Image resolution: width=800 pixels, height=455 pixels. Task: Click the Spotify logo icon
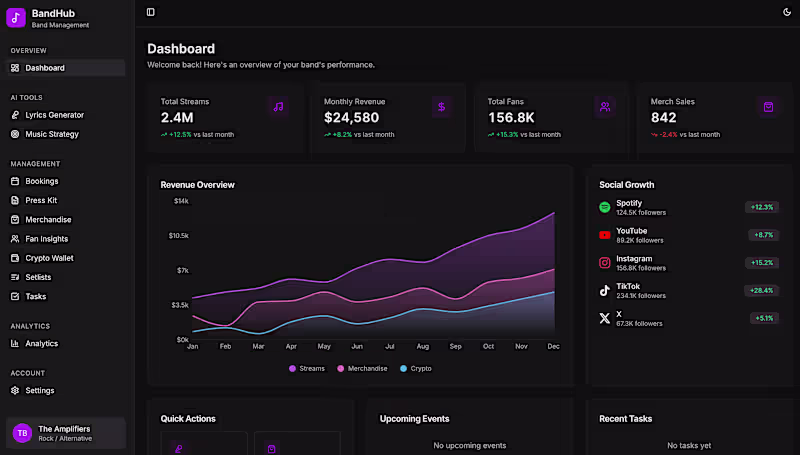[x=605, y=207]
